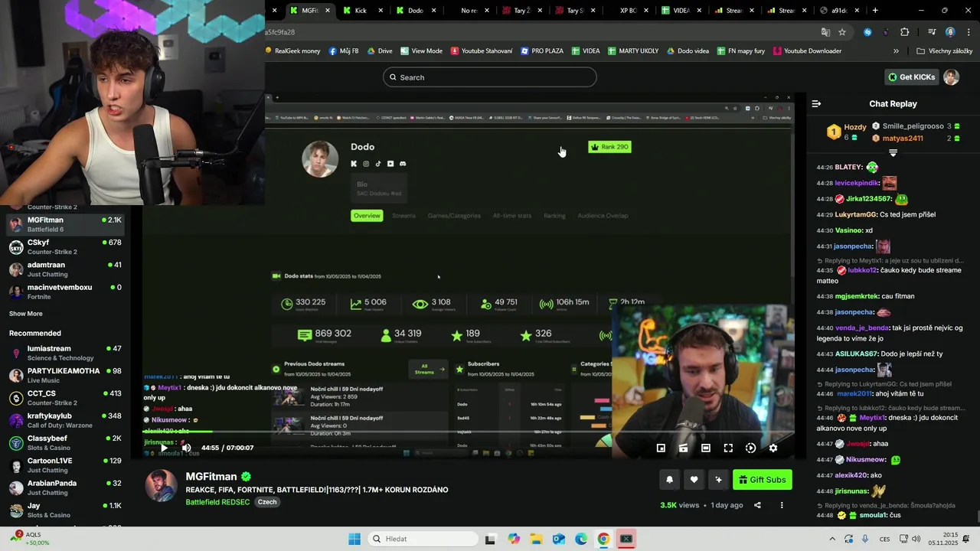
Task: Open Chrome from the taskbar
Action: point(603,539)
